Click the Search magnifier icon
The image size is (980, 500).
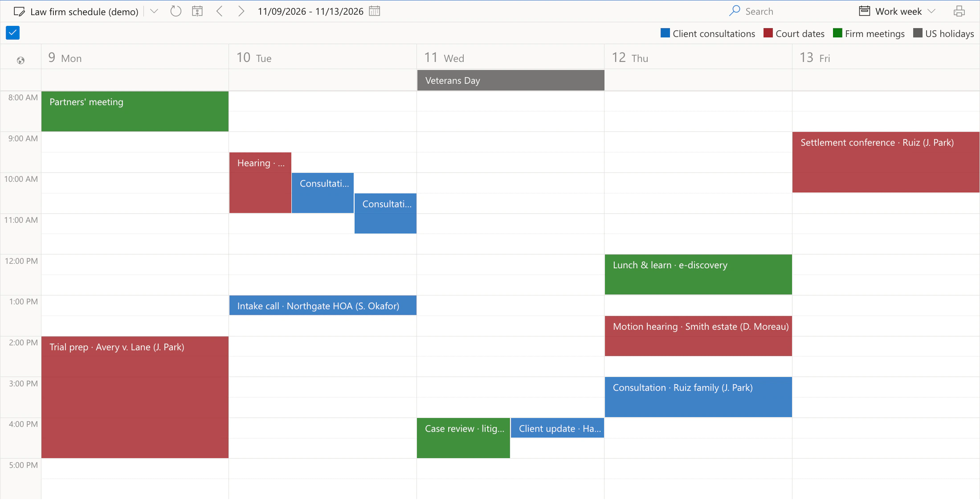[735, 11]
